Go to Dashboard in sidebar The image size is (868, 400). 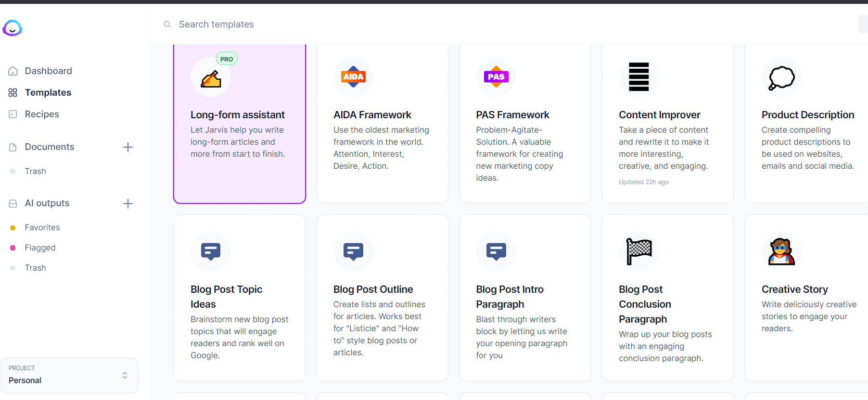click(48, 71)
